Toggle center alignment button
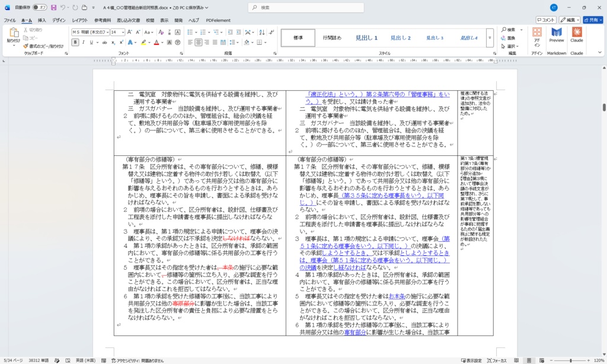This screenshot has width=607, height=364. point(198,43)
